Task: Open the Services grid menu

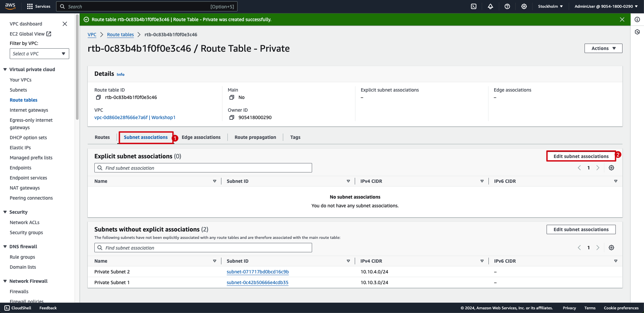Action: point(39,6)
